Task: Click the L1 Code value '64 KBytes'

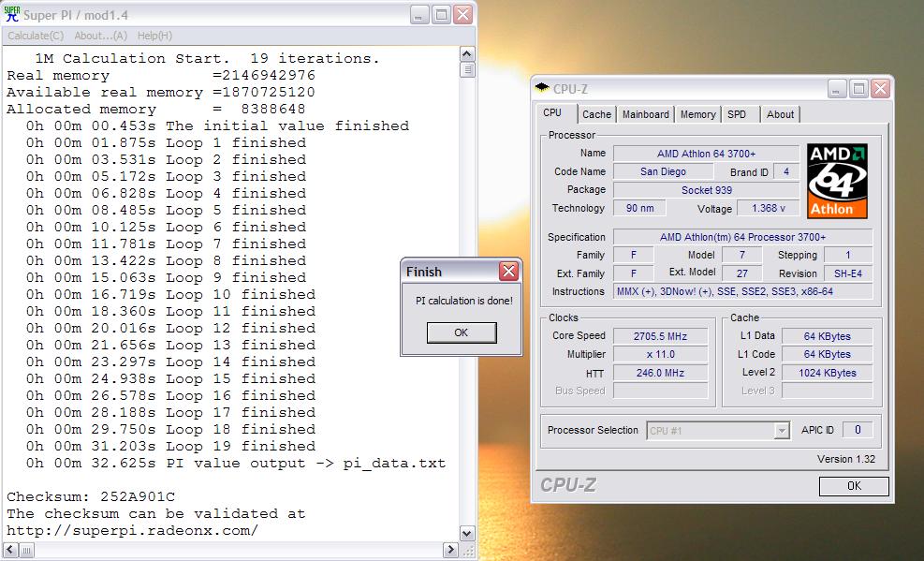Action: 827,354
